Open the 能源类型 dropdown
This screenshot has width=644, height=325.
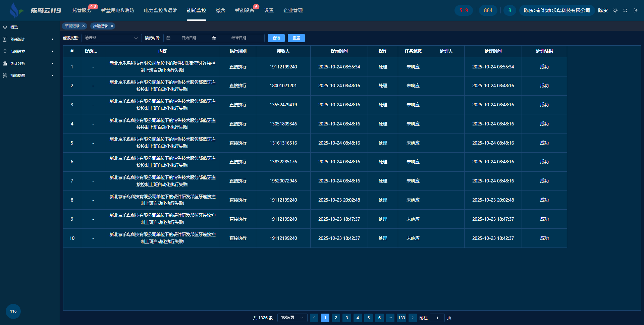tap(111, 38)
